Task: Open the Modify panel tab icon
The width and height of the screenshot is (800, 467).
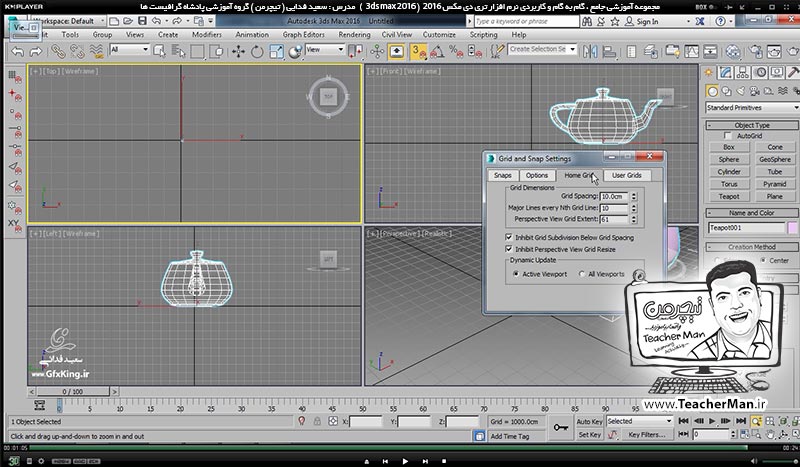Action: point(726,73)
